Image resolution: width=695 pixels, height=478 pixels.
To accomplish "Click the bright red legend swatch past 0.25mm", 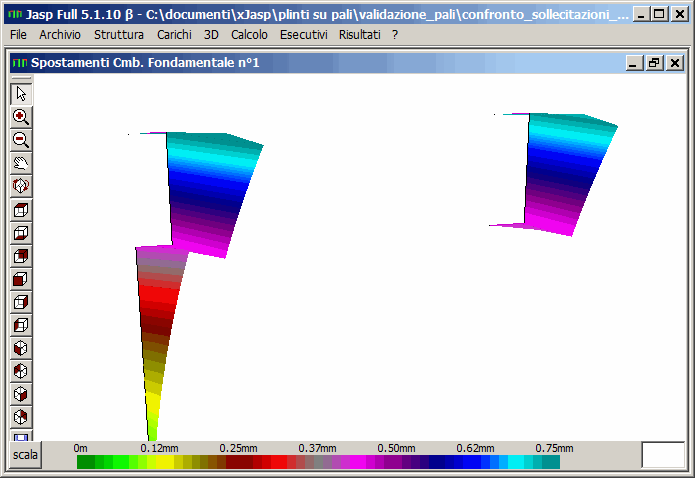I will (x=278, y=462).
